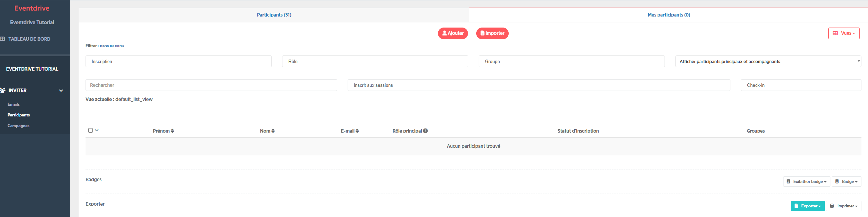
Task: Tick the select-all participants checkbox
Action: pyautogui.click(x=90, y=130)
